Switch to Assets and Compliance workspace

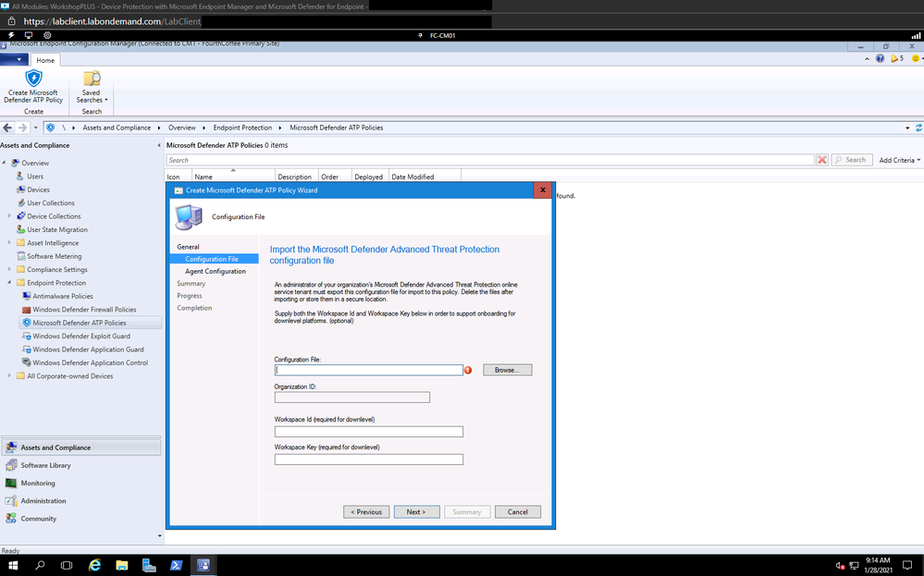(80, 447)
